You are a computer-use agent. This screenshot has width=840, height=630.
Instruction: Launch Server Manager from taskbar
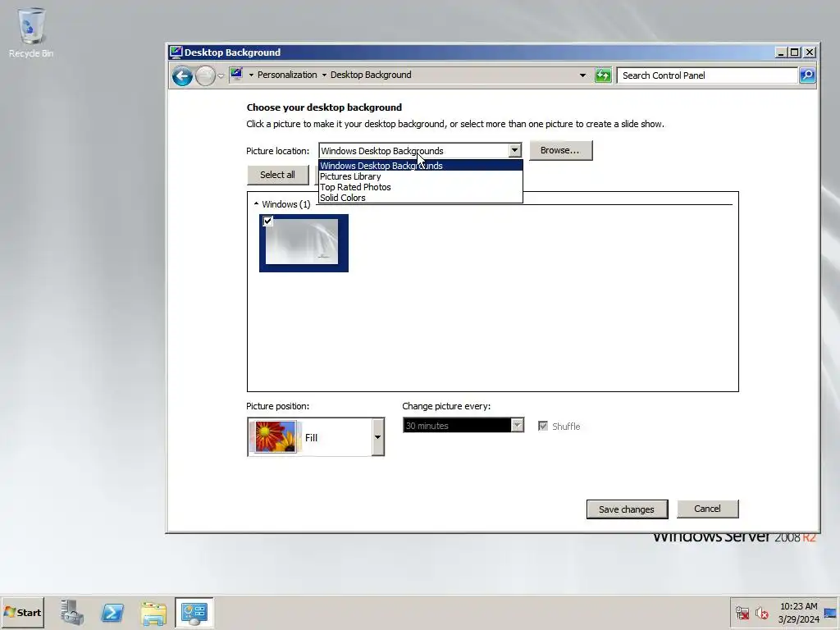(72, 612)
